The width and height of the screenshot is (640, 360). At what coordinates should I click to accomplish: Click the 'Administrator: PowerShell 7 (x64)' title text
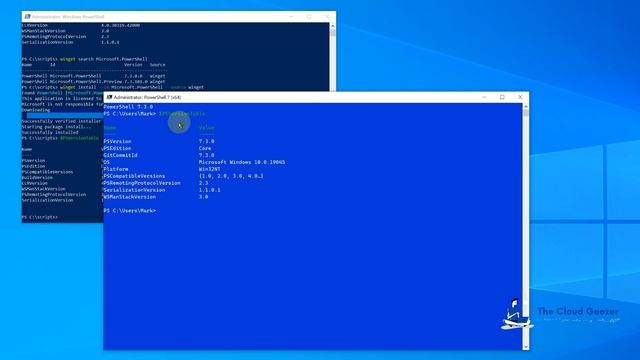(147, 97)
